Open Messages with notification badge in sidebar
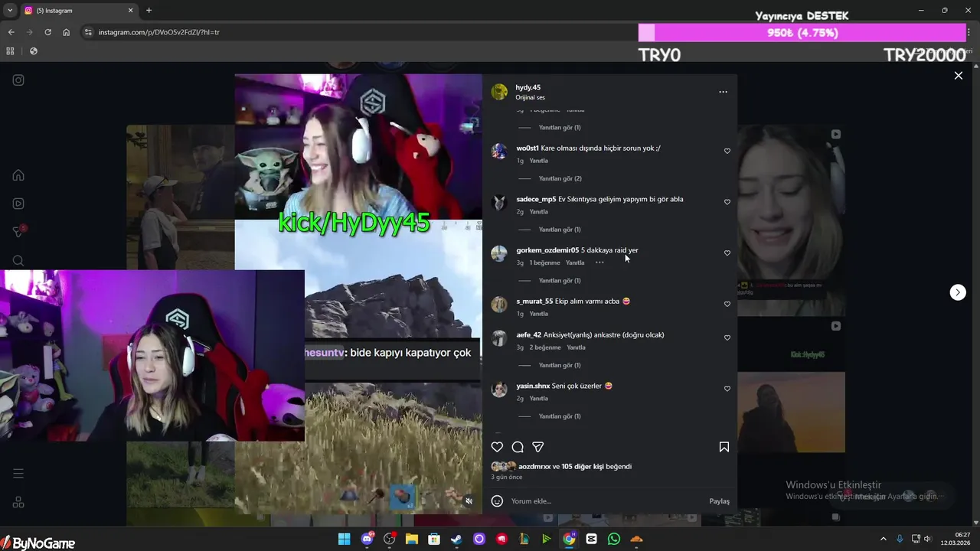Viewport: 980px width, 551px height. (x=19, y=232)
